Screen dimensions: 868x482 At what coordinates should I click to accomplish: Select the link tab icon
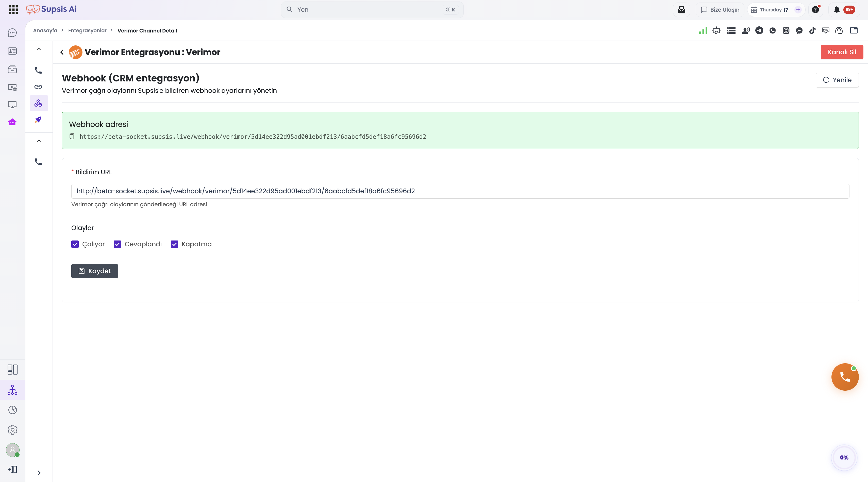(x=38, y=87)
